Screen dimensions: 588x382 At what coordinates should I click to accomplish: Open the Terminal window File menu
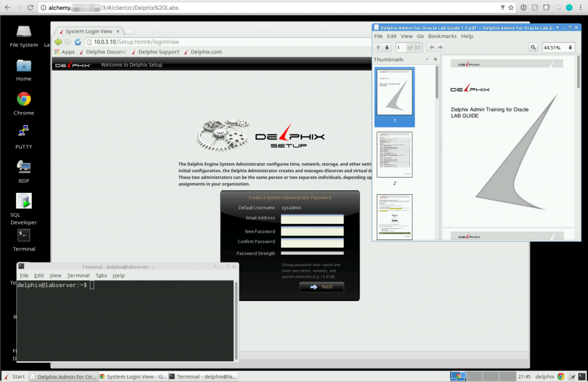click(x=24, y=275)
